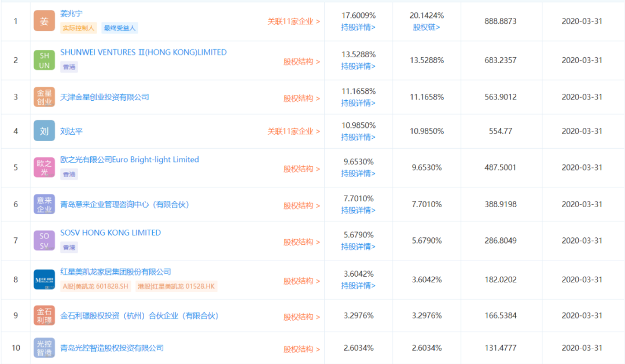Click the 意来企业 avatar icon
Screen dimensions: 625x364
pos(44,204)
